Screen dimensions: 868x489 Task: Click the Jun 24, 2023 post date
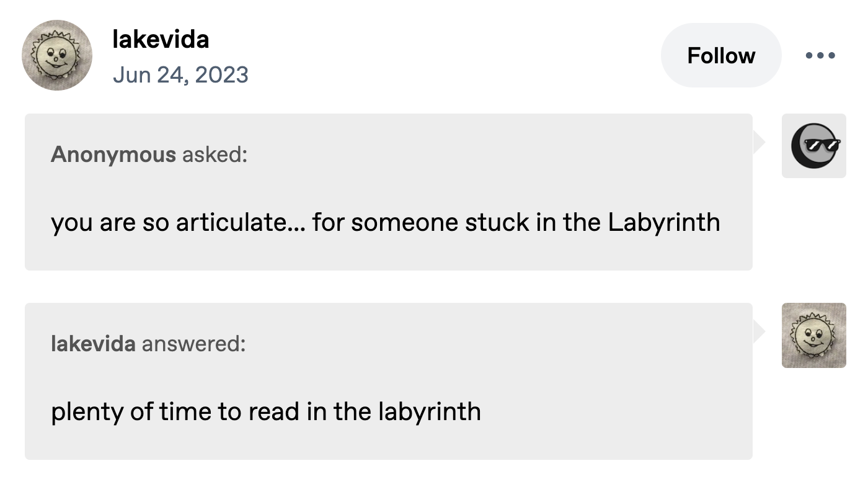point(180,75)
